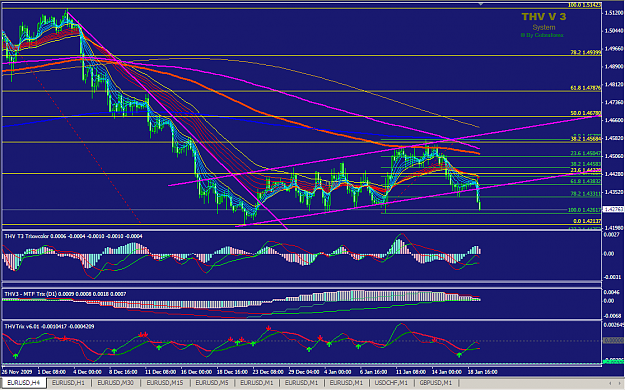Click time axis label 11 Dec 08:00

(x=160, y=372)
